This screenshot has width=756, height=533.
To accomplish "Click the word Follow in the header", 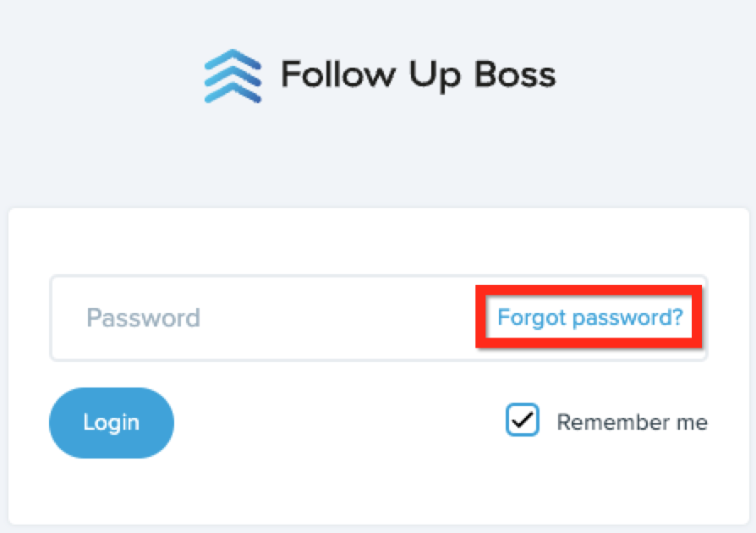I will tap(338, 74).
